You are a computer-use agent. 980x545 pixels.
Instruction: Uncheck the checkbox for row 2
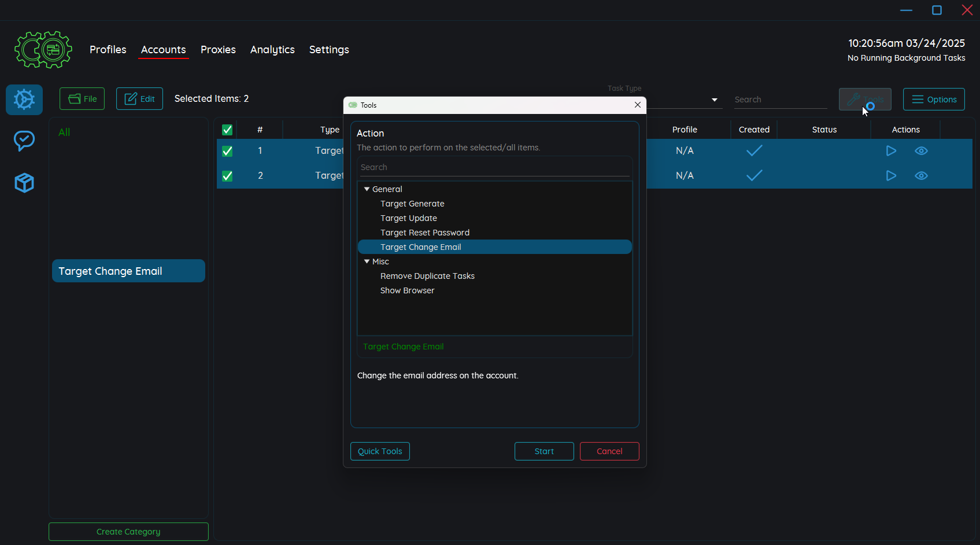(227, 176)
